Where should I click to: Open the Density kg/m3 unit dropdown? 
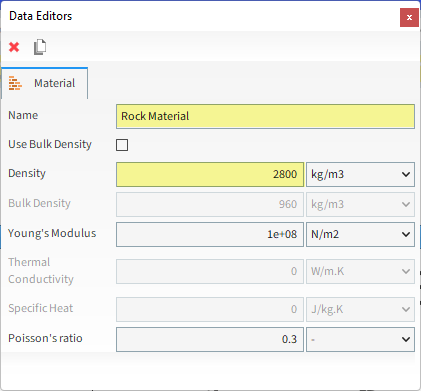360,174
